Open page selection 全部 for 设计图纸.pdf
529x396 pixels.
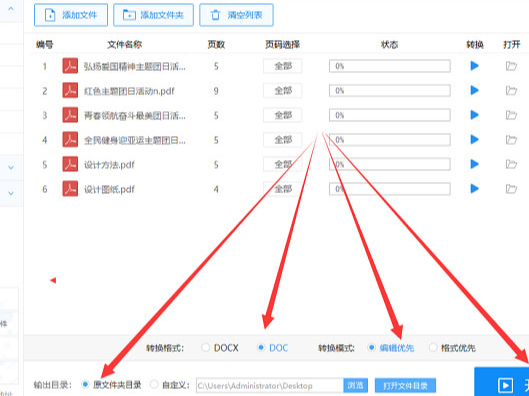(283, 189)
